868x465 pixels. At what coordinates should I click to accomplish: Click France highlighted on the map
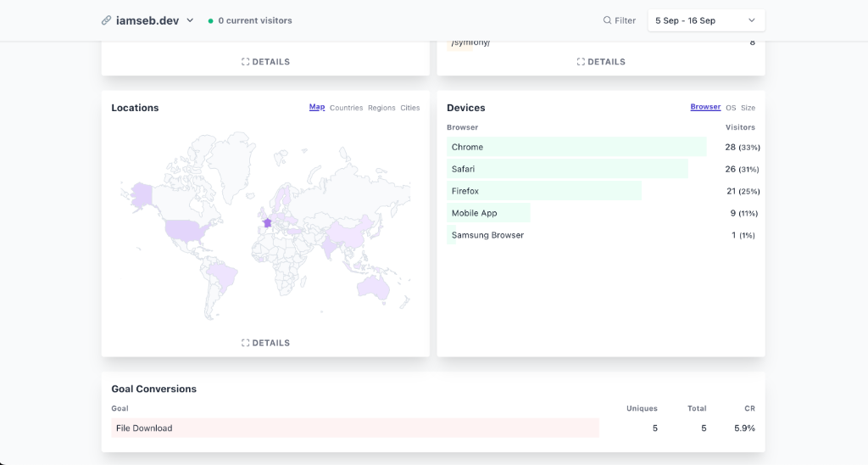267,223
